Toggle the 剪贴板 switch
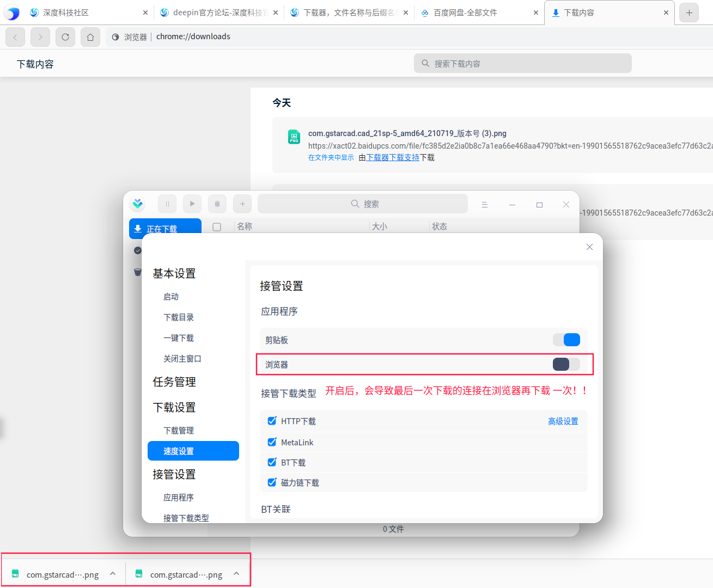713x588 pixels. (566, 340)
